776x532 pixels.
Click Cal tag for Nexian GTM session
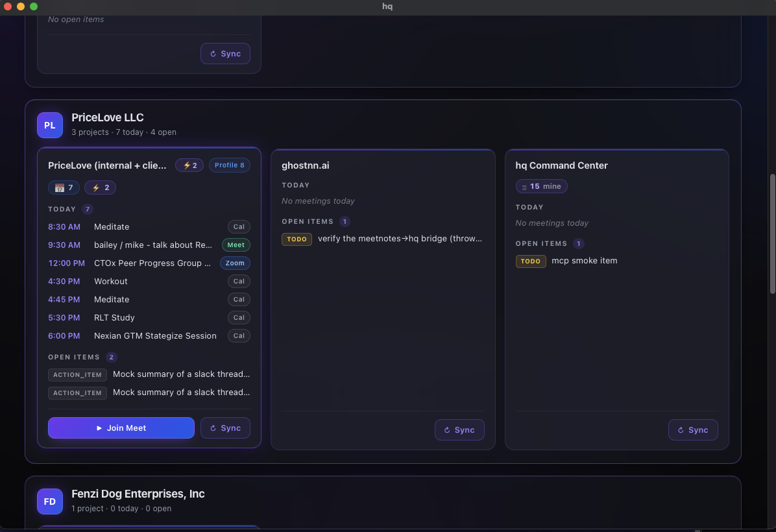pos(239,335)
